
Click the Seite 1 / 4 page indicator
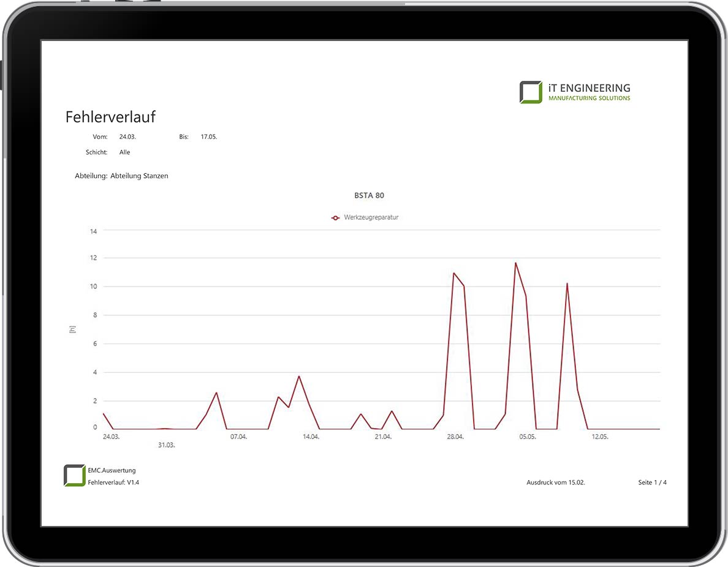click(x=652, y=483)
